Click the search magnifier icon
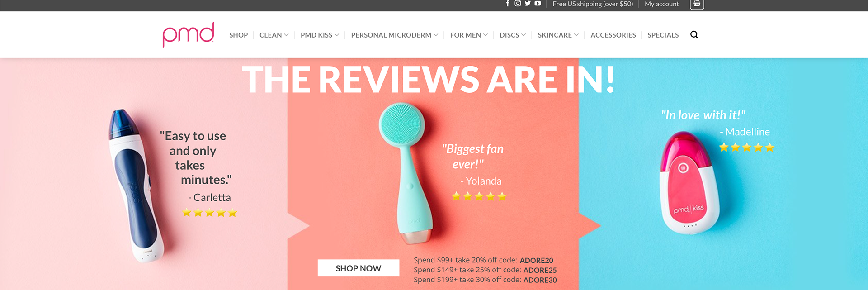This screenshot has height=300, width=868. (x=694, y=35)
